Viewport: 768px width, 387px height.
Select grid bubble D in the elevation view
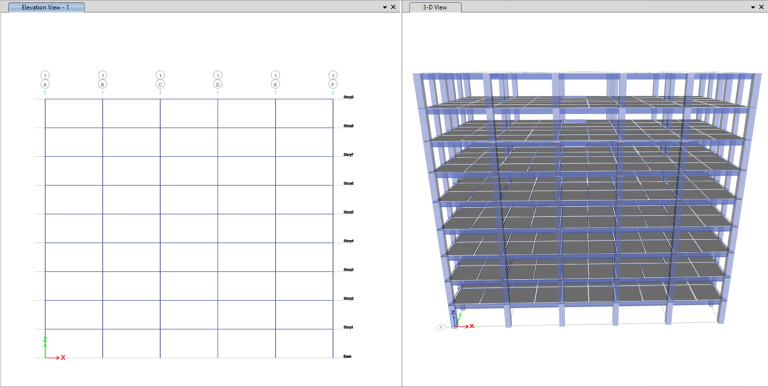pos(217,84)
